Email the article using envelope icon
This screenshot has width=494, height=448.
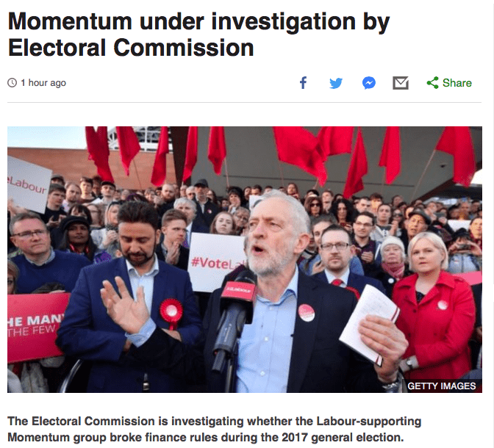click(x=401, y=83)
